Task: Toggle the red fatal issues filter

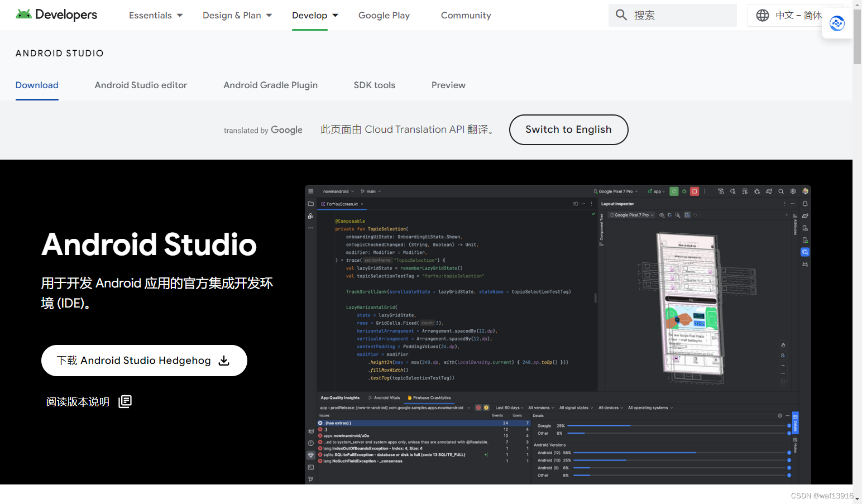Action: coord(478,407)
